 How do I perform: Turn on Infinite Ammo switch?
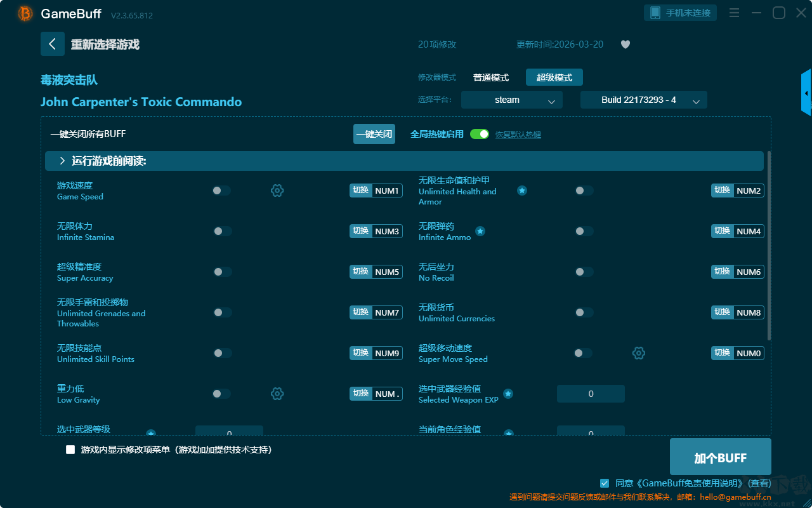(583, 231)
